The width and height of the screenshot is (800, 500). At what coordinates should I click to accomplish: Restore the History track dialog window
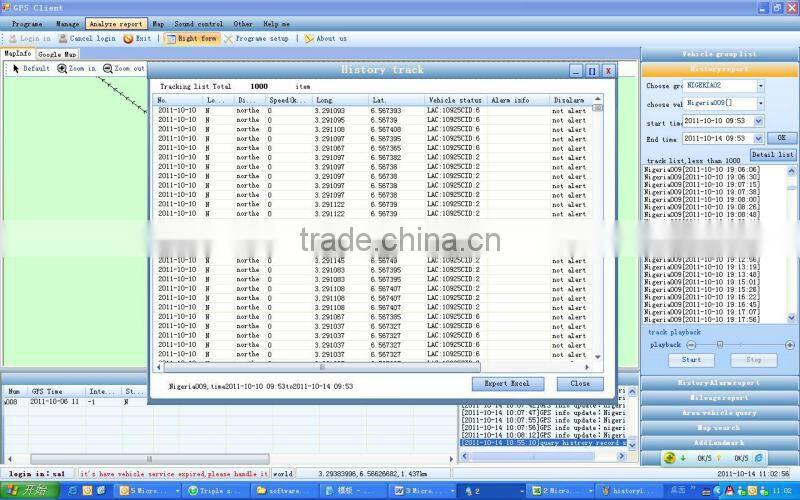(592, 71)
